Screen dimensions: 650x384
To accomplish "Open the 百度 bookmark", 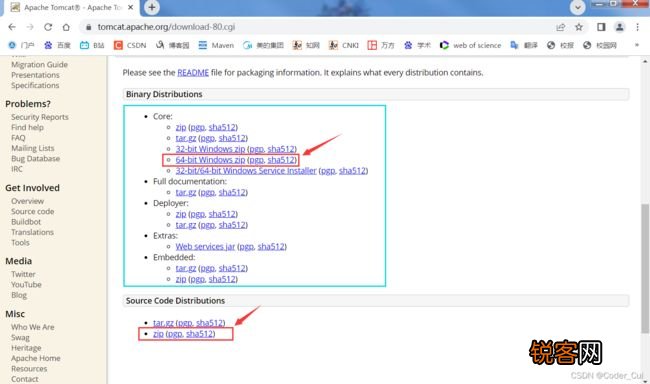I will (x=58, y=45).
